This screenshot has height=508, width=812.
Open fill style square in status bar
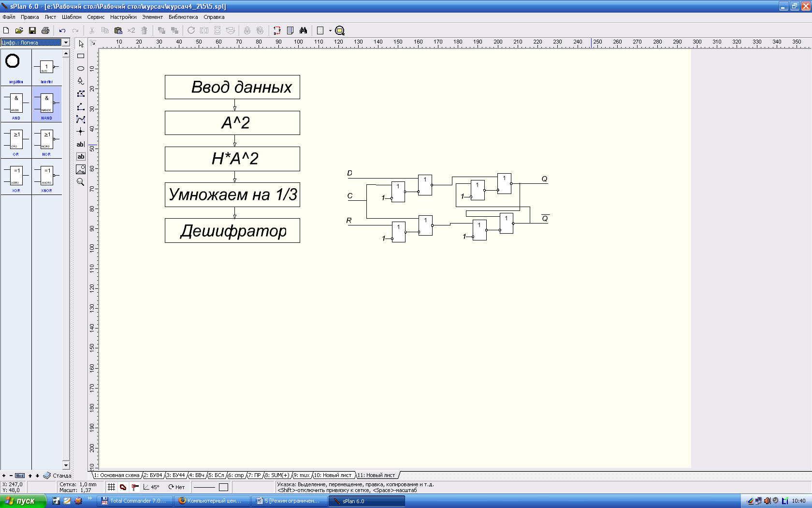223,487
